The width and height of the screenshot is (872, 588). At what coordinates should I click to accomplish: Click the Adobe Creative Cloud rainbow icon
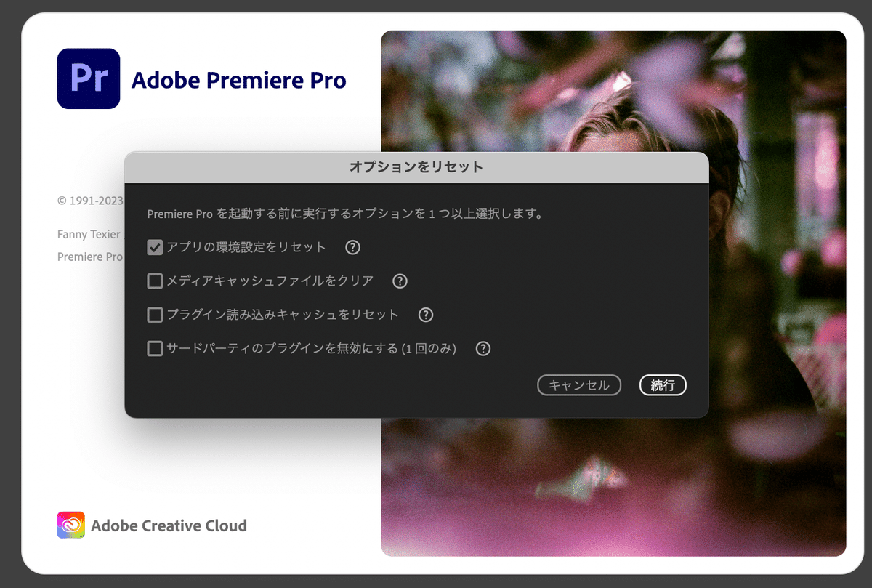click(x=70, y=524)
